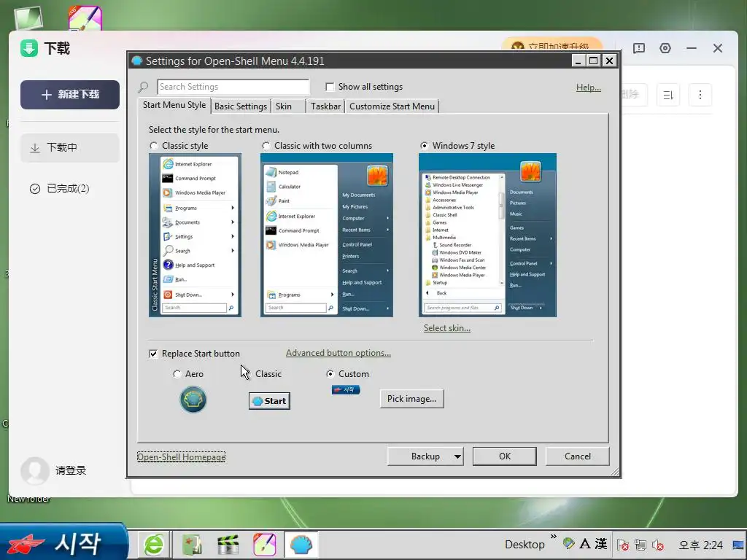
Task: Click the Open-Shell title bar shell icon
Action: [x=137, y=61]
